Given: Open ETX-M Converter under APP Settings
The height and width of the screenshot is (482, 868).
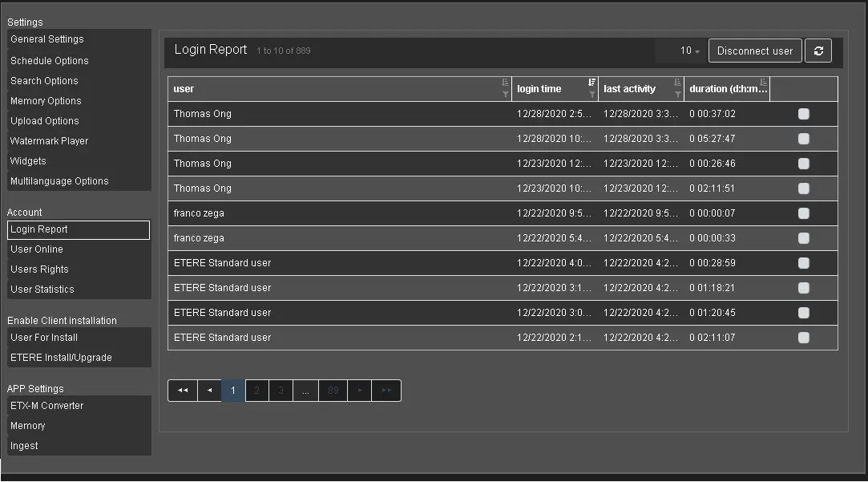Looking at the screenshot, I should [x=46, y=406].
